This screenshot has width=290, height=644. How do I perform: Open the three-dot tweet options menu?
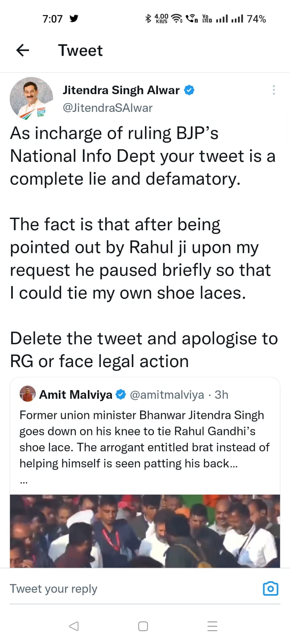click(x=274, y=90)
